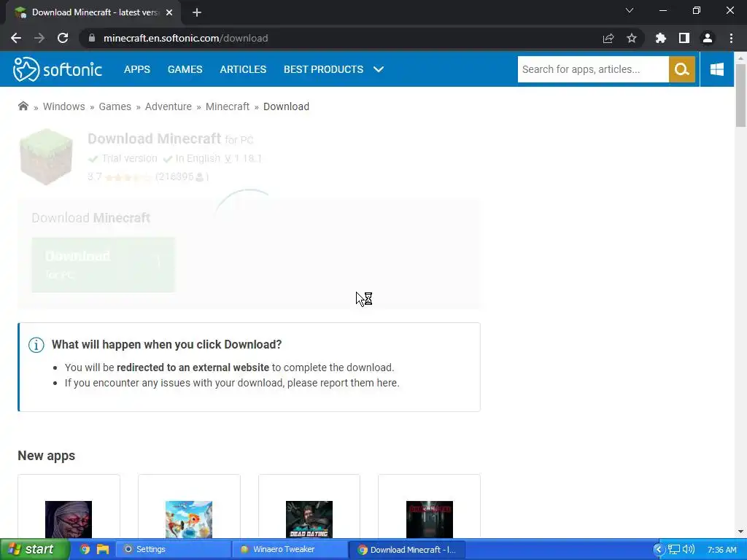
Task: Click the user rating stars
Action: [128, 177]
